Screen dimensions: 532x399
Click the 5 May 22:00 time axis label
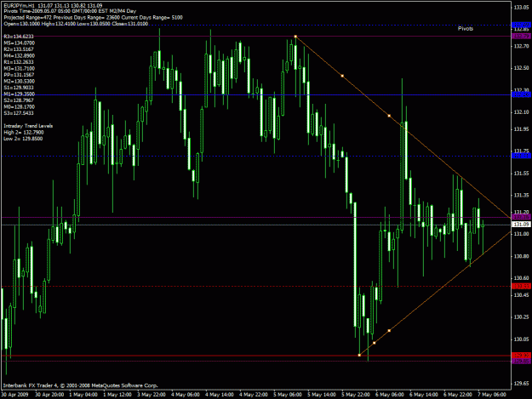click(356, 395)
